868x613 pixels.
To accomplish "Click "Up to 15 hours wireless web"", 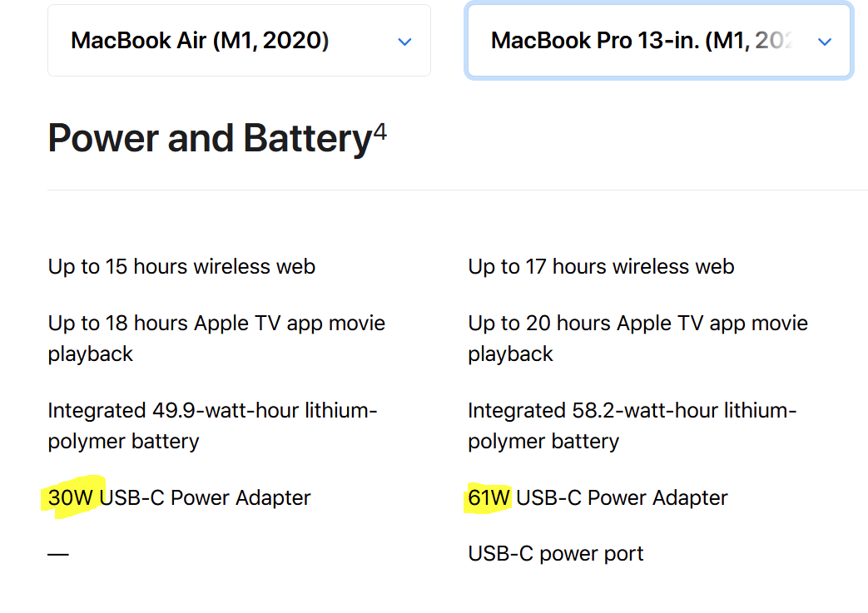I will (181, 267).
